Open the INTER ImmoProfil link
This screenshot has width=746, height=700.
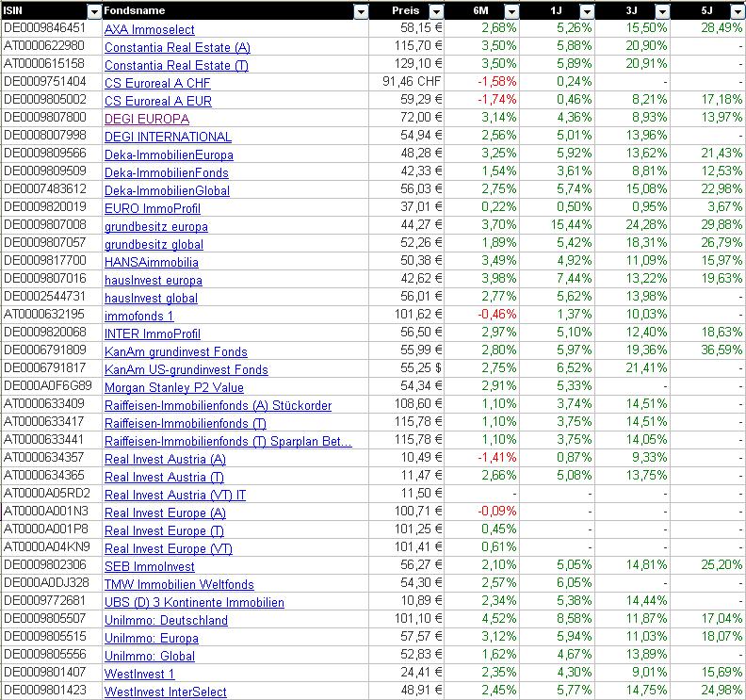click(153, 334)
